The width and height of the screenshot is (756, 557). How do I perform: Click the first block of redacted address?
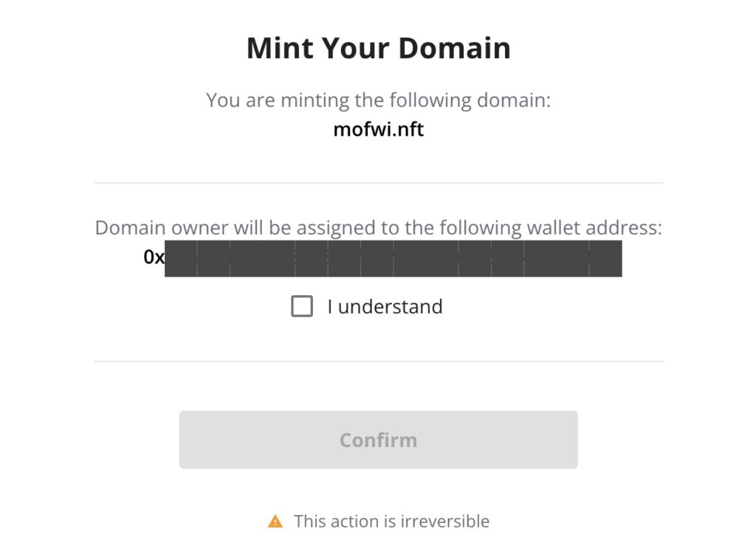pos(181,259)
